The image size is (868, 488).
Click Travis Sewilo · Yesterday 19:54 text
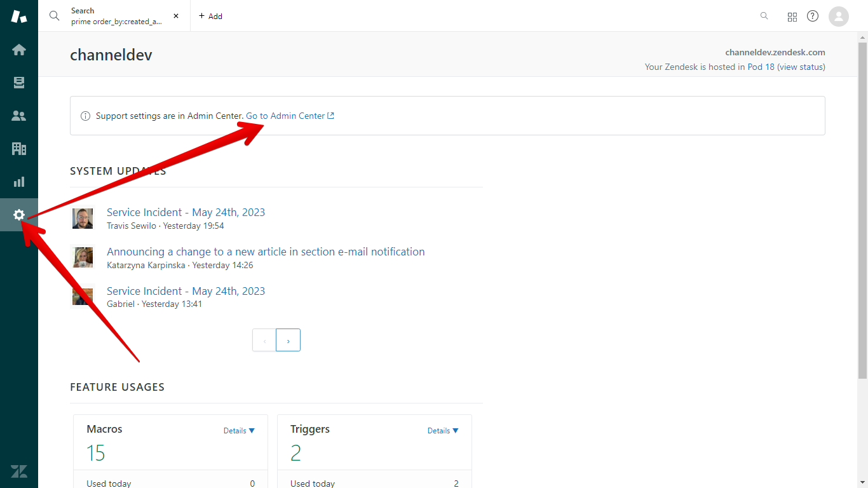coord(165,226)
